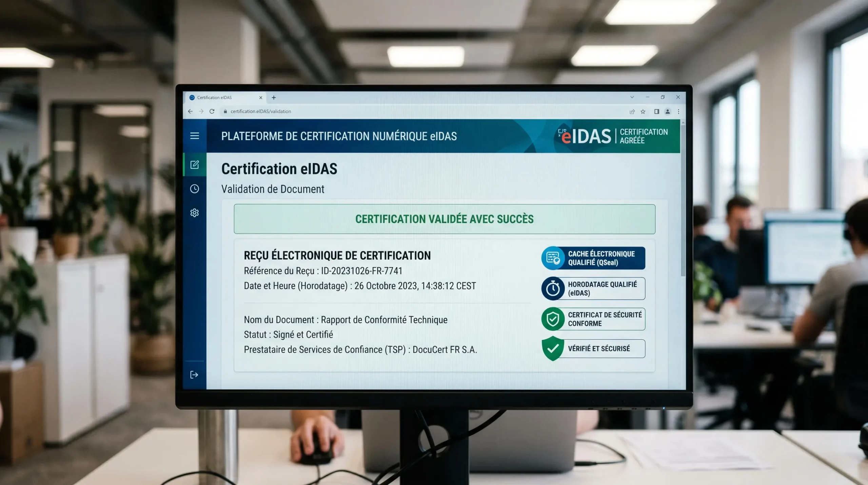Click the Validation de Document subtitle
868x485 pixels.
tap(273, 189)
